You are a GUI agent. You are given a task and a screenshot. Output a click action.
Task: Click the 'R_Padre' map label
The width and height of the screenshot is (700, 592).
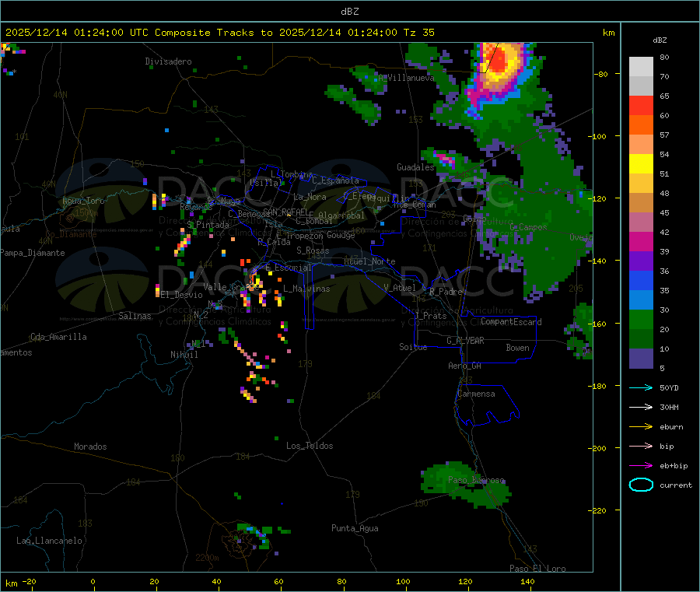coord(446,292)
